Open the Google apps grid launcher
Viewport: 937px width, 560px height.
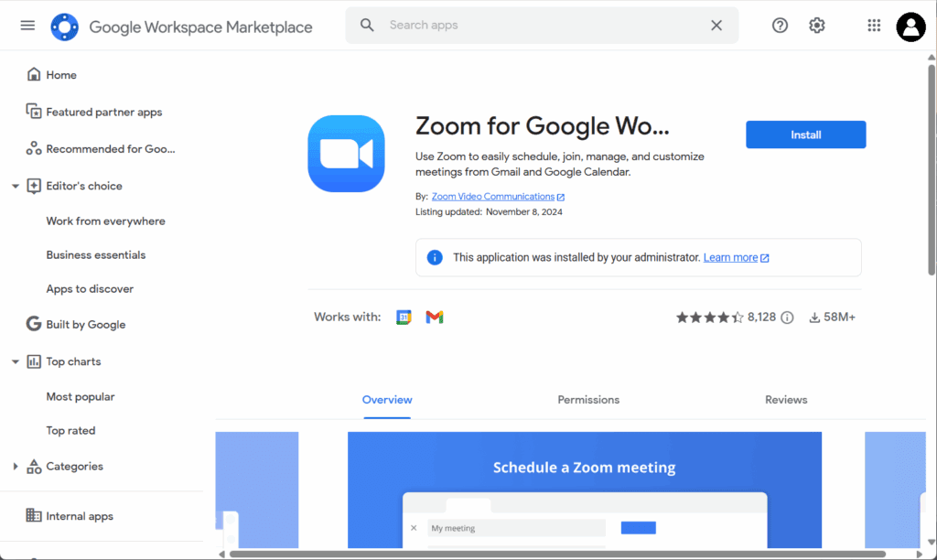point(874,26)
